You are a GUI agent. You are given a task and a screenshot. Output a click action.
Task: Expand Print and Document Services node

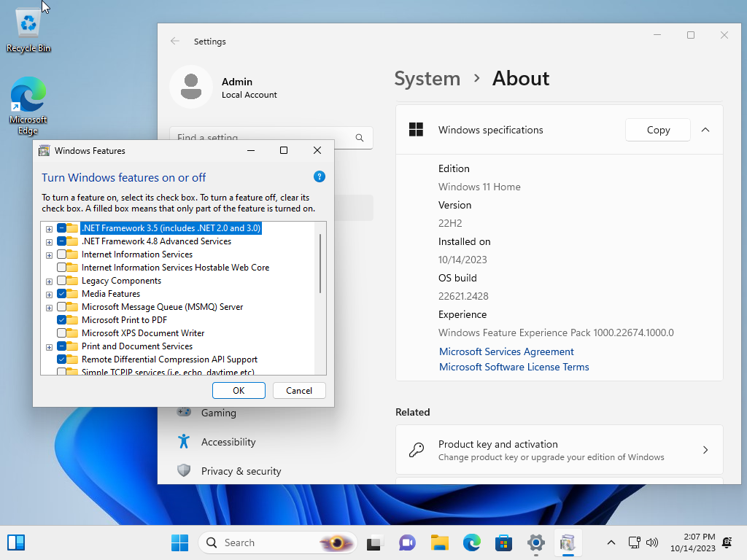pos(49,346)
